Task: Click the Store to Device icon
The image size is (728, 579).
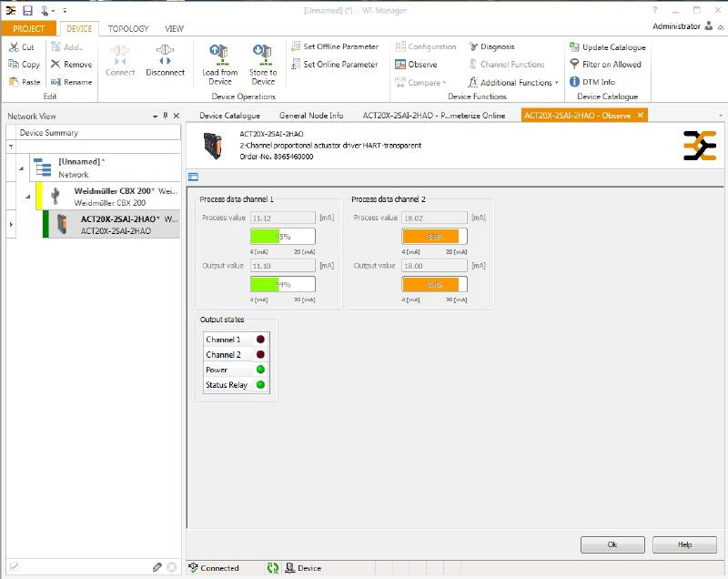Action: tap(263, 54)
